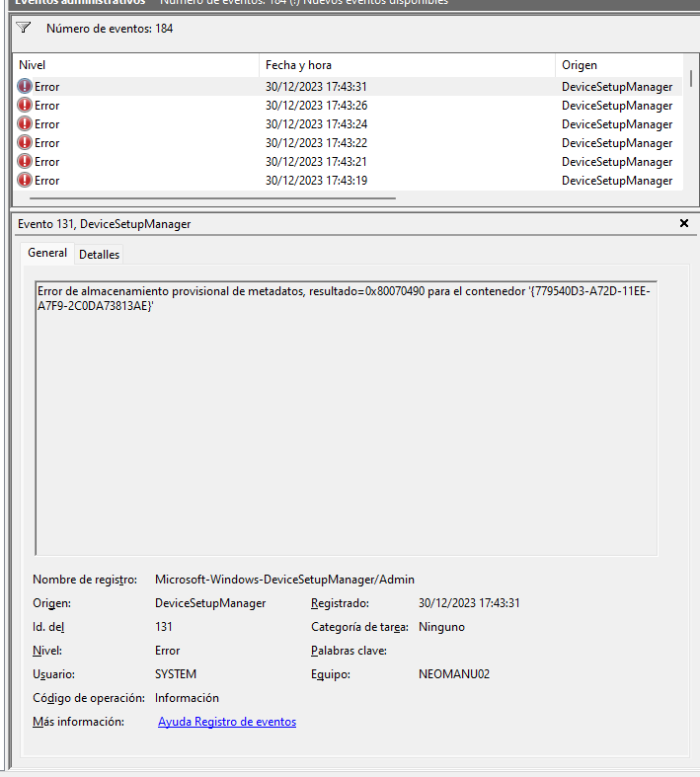The width and height of the screenshot is (700, 777).
Task: Click the 'Evento 131, DeviceSetupManager' pane title
Action: point(104,224)
